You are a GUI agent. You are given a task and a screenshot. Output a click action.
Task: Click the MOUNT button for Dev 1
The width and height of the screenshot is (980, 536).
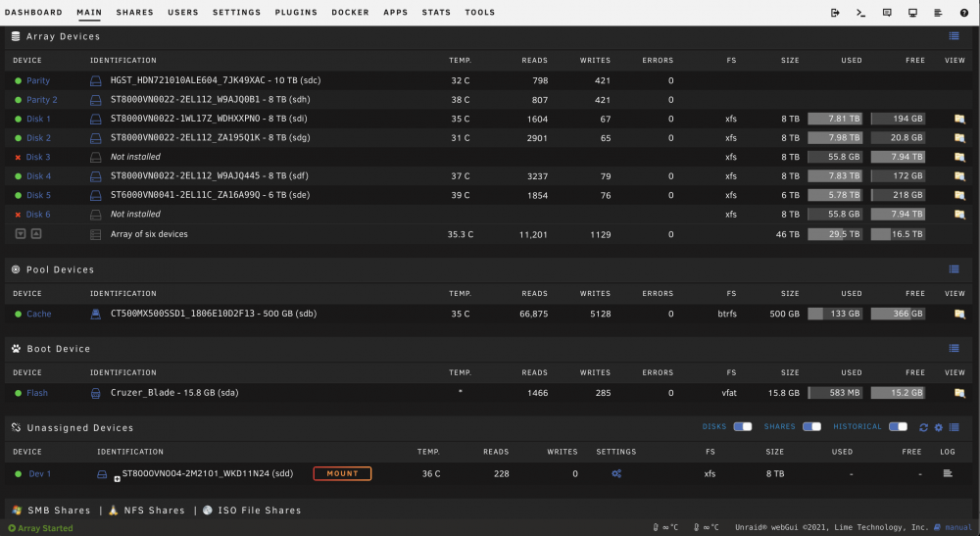342,473
